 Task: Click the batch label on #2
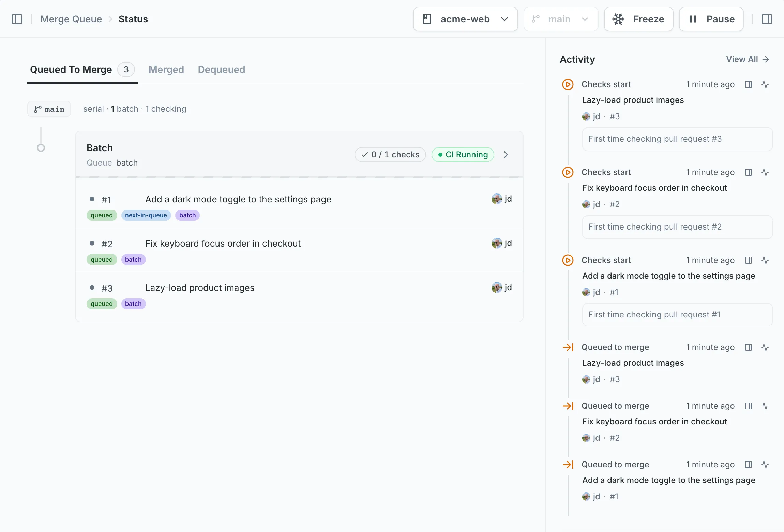(x=133, y=260)
